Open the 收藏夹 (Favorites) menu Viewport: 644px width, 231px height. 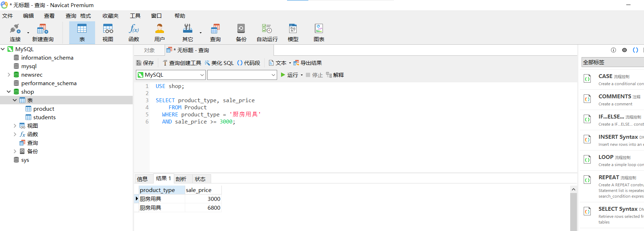[111, 16]
